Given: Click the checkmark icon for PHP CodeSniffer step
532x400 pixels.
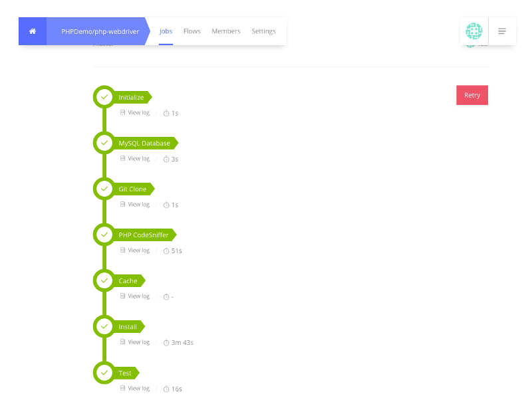Looking at the screenshot, I should pos(104,234).
